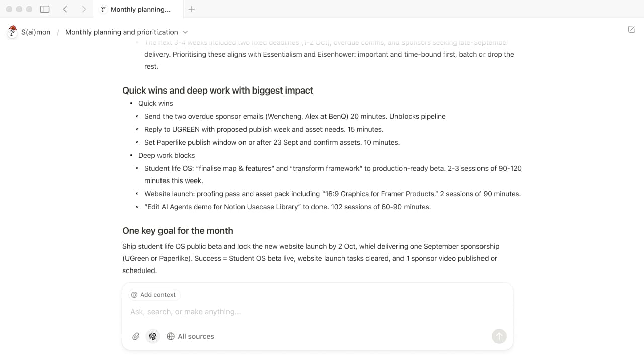644x362 pixels.
Task: Toggle the research mode icon beside paperclip
Action: coord(153,336)
